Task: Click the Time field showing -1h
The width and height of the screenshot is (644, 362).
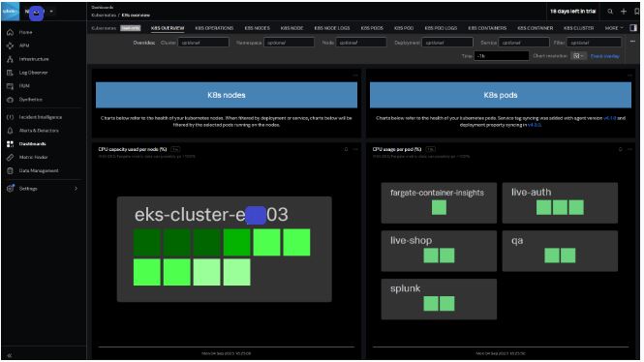Action: point(502,56)
